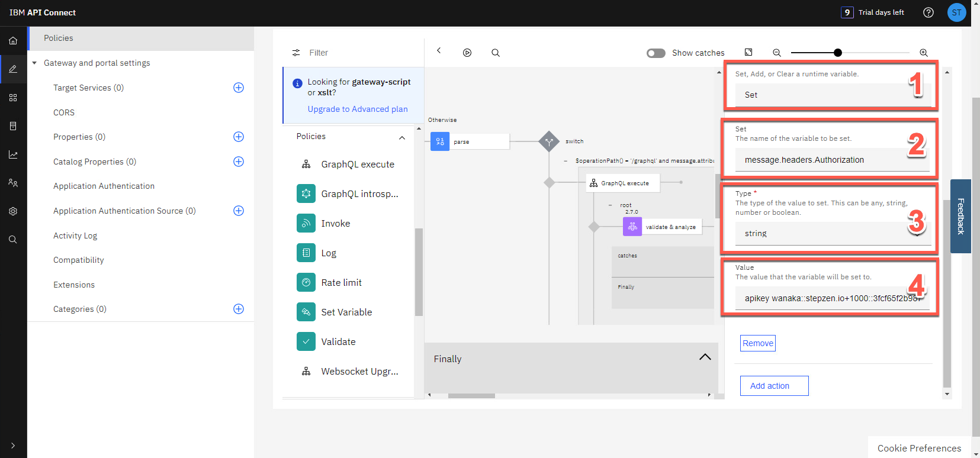Select the Rate limit policy icon
The width and height of the screenshot is (980, 458).
306,283
